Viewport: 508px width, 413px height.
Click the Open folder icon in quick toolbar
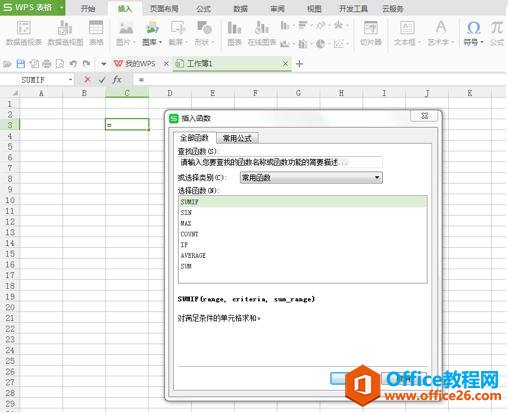pyautogui.click(x=7, y=64)
